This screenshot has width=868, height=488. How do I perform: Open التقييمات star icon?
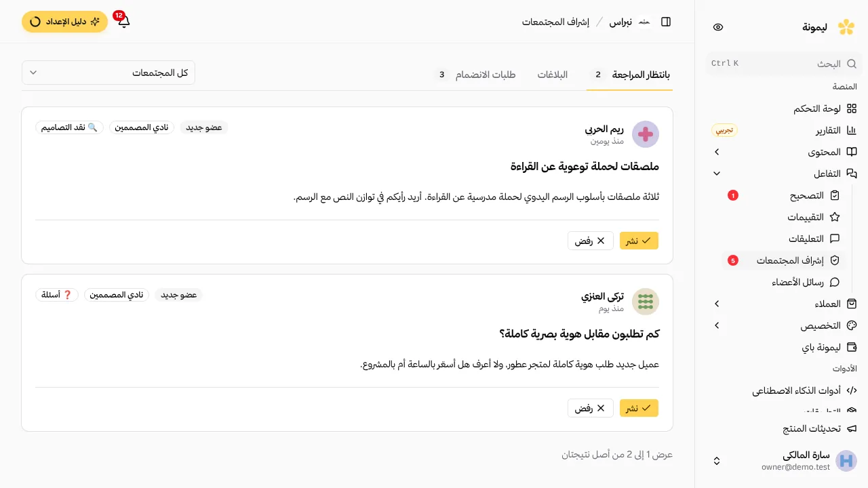coord(835,217)
